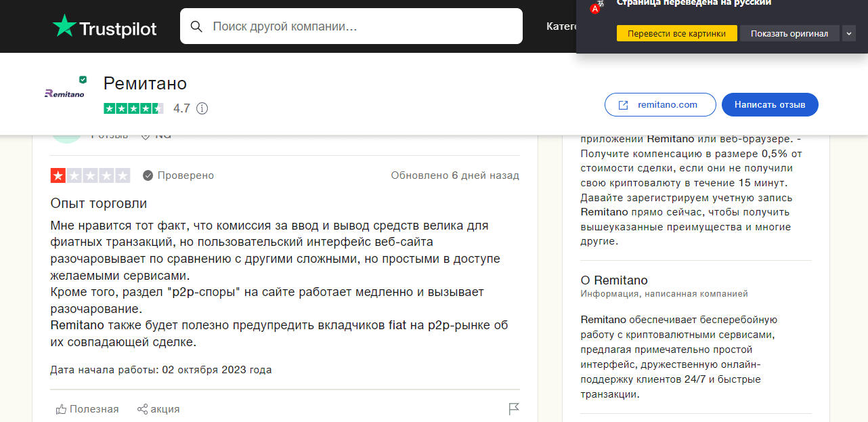Click the Написать отзыв button
The image size is (868, 422).
770,104
